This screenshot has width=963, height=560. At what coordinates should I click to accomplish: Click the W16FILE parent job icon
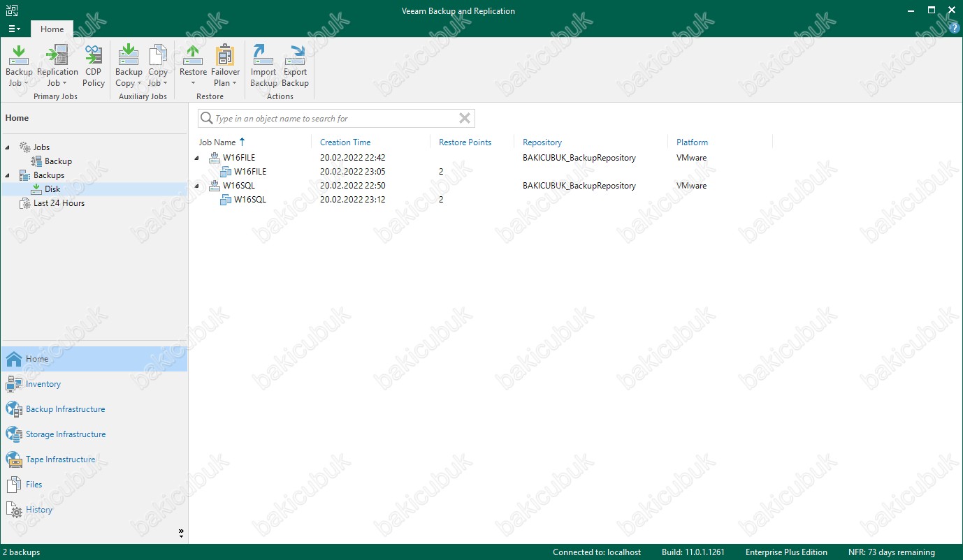click(x=215, y=158)
